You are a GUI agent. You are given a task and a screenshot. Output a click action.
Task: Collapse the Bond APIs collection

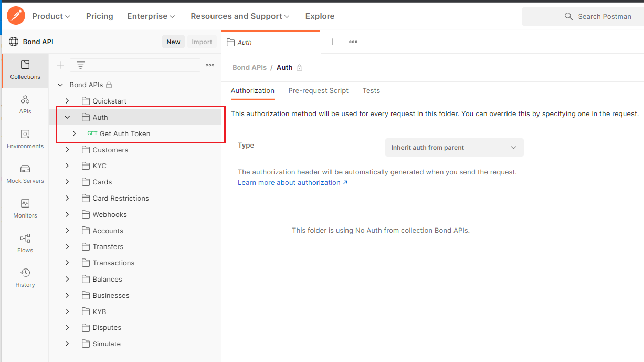pos(60,85)
